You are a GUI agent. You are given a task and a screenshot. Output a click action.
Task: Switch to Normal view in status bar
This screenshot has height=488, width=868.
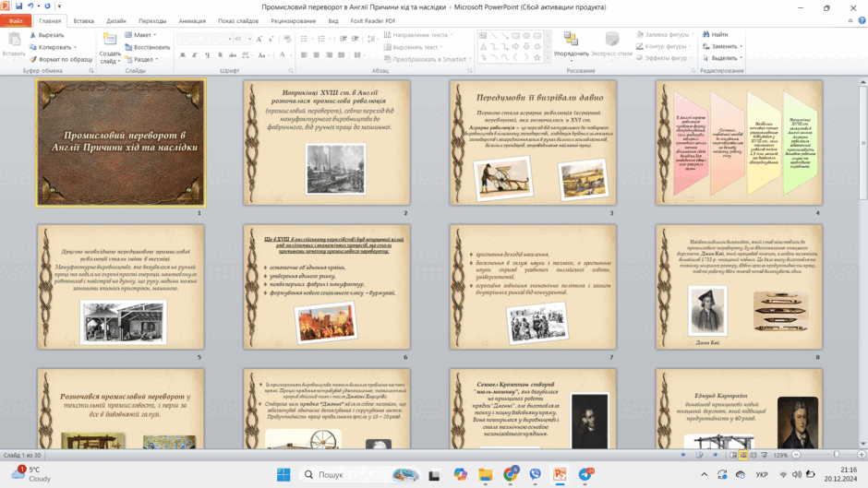pos(733,455)
